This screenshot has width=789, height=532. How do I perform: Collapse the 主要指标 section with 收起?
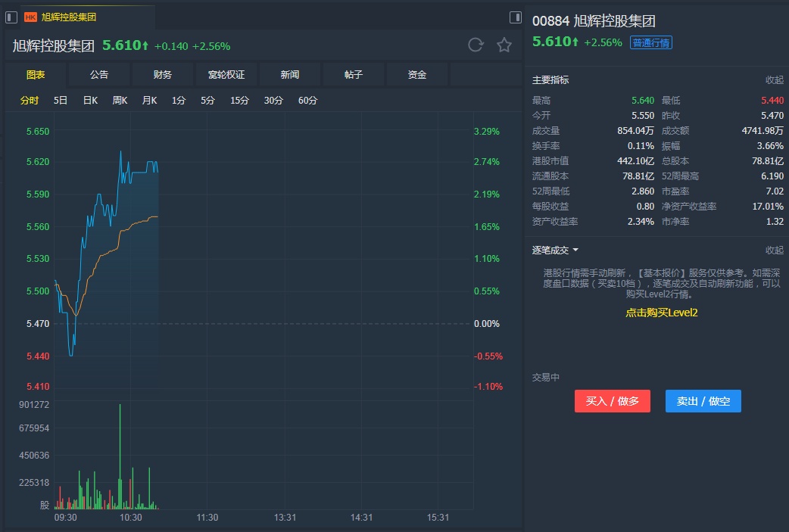coord(775,80)
